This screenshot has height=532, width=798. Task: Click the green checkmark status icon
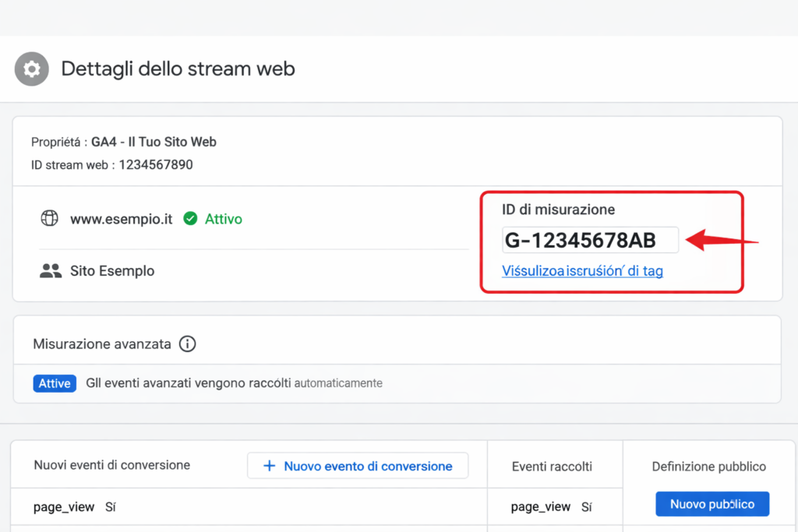[x=190, y=219]
